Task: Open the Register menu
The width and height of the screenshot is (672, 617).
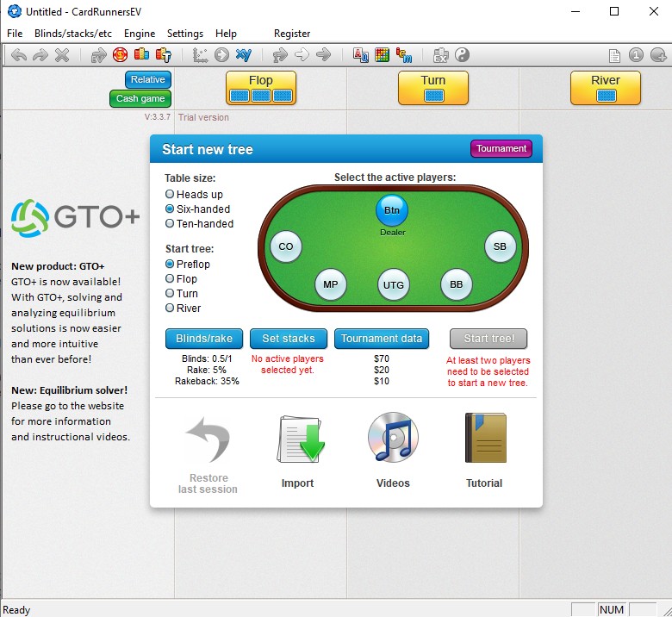Action: (x=292, y=34)
